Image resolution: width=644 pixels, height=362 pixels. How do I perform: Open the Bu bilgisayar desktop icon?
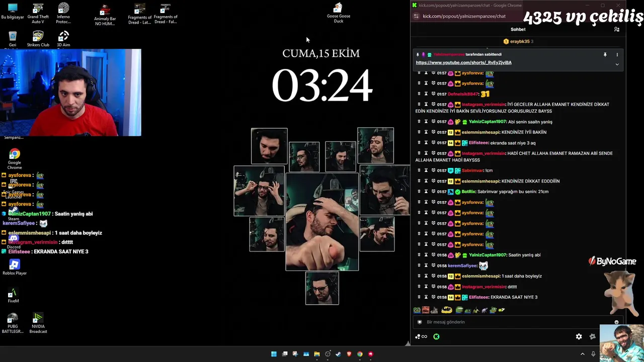click(x=13, y=11)
